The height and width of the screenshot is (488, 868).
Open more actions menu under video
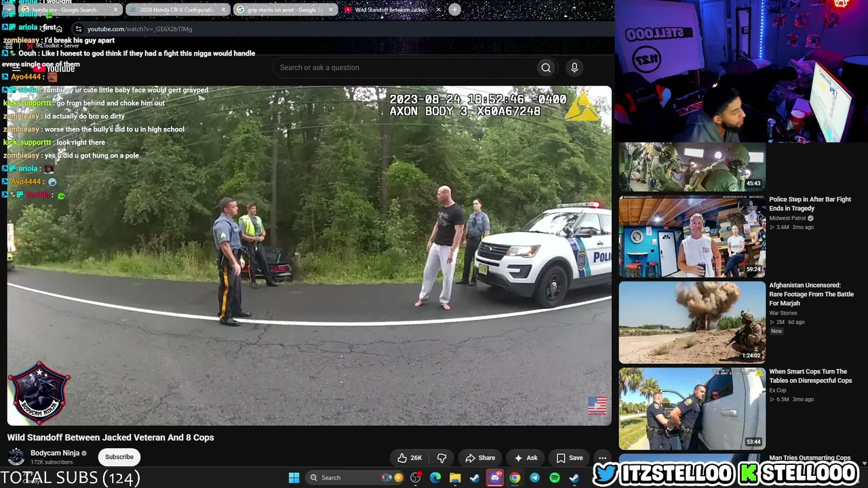click(x=602, y=457)
